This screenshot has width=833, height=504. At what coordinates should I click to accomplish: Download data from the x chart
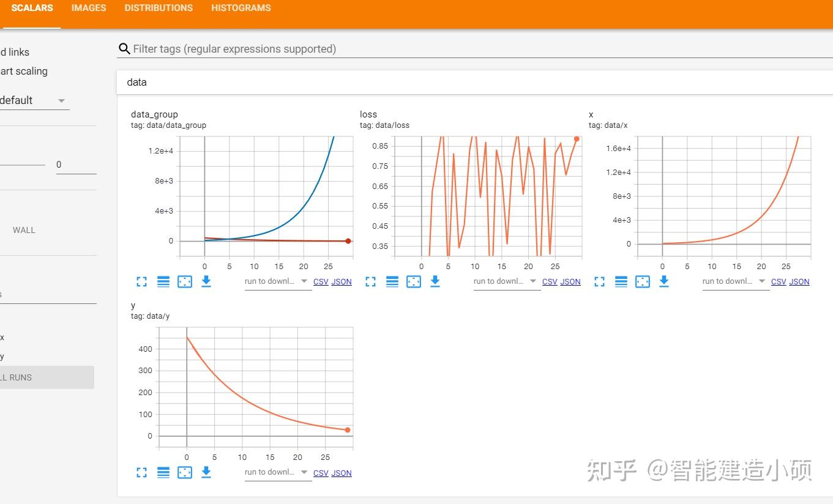pos(663,281)
